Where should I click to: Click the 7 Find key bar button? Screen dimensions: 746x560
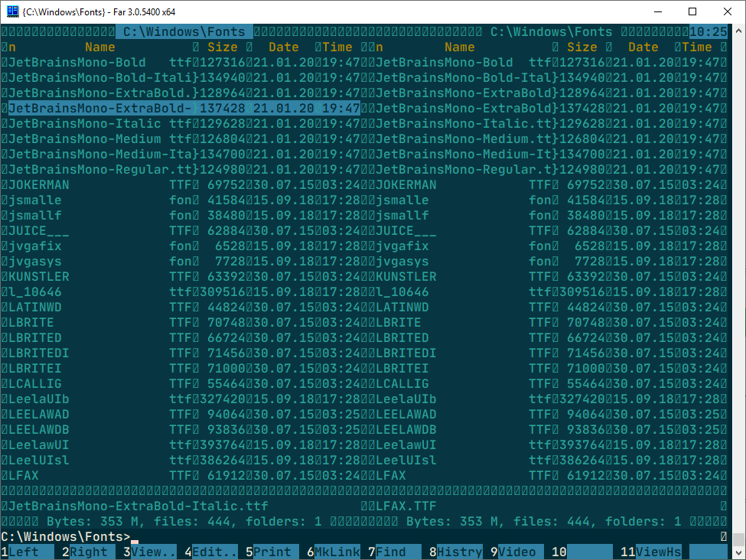tap(394, 552)
